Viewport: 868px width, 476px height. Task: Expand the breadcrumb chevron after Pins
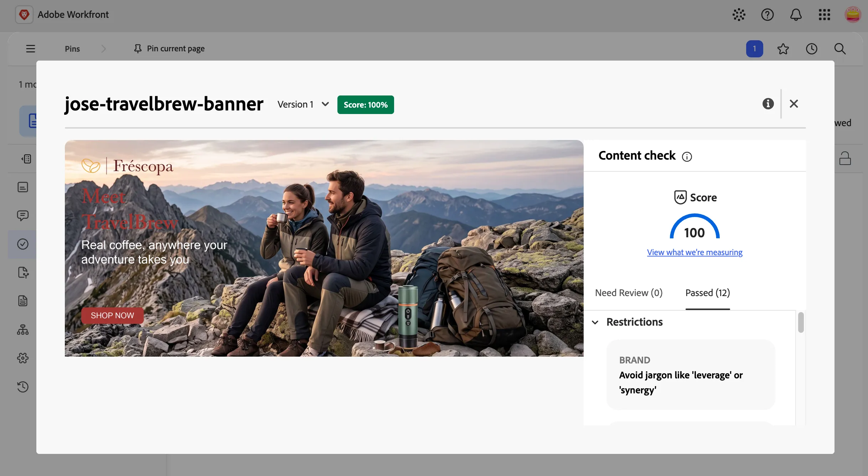pos(103,49)
